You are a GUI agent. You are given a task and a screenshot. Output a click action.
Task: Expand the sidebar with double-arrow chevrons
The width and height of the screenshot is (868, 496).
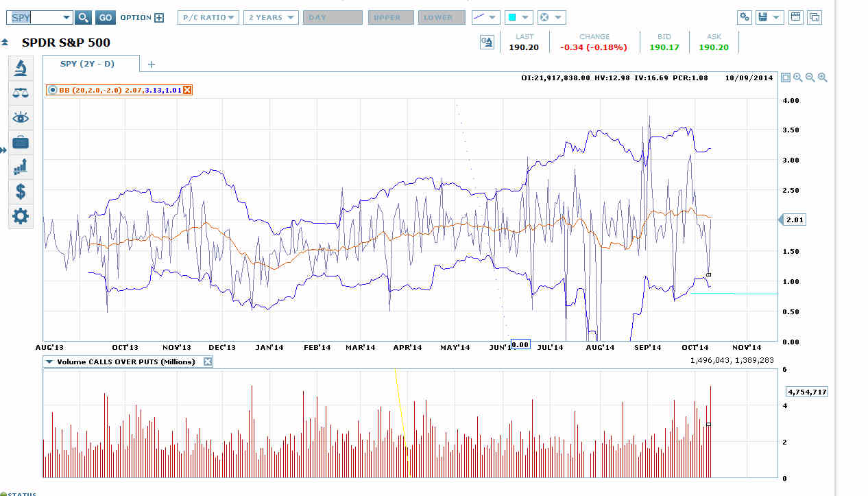pos(3,150)
